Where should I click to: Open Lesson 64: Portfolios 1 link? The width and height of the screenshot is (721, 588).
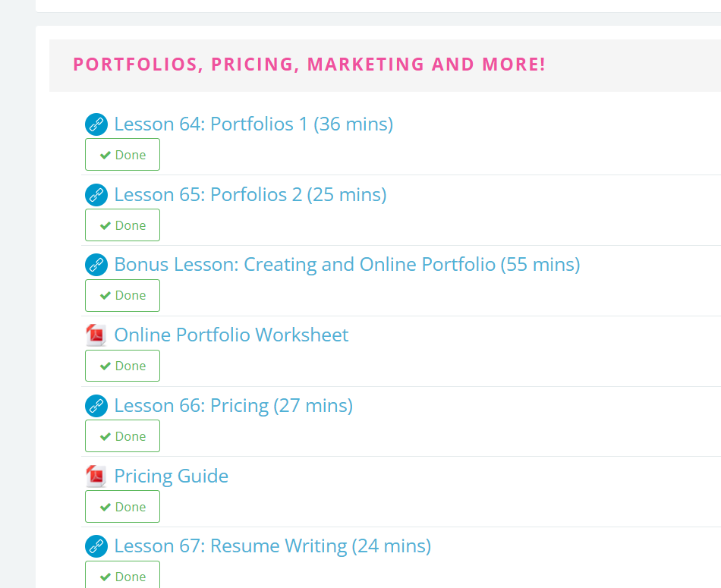point(253,124)
